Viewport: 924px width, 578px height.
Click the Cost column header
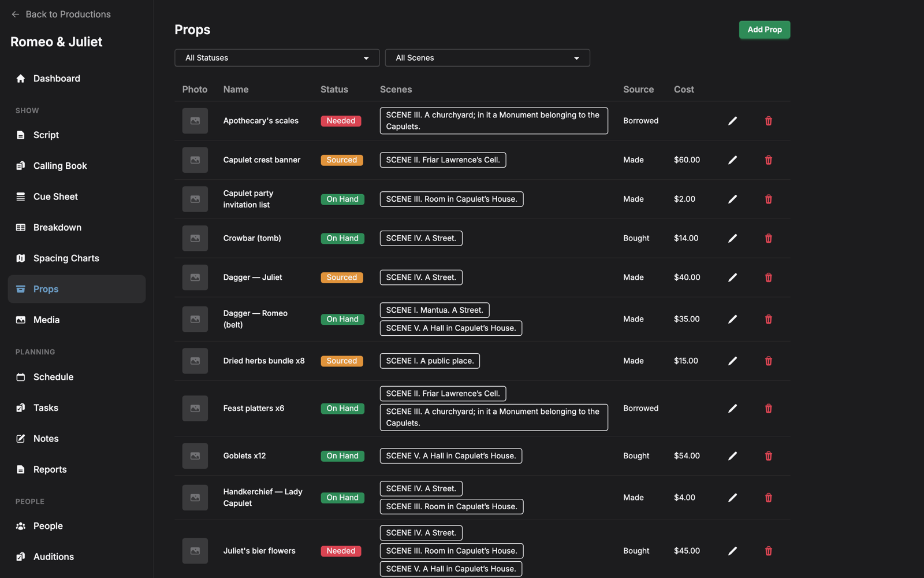point(684,90)
